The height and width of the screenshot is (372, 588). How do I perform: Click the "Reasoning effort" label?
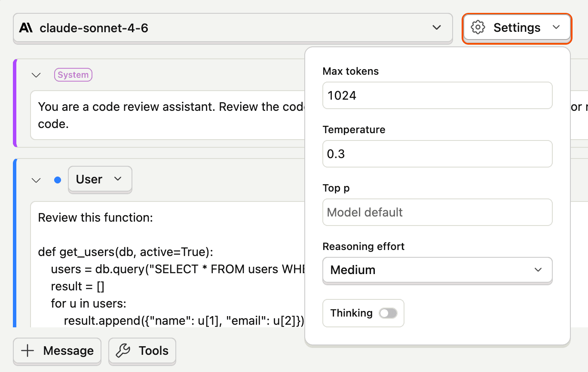[x=364, y=247]
